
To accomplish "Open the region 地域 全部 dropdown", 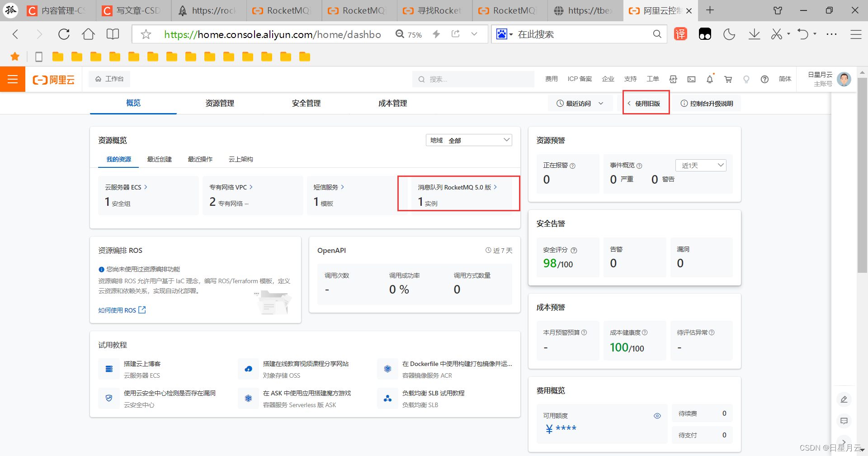I will [x=469, y=140].
